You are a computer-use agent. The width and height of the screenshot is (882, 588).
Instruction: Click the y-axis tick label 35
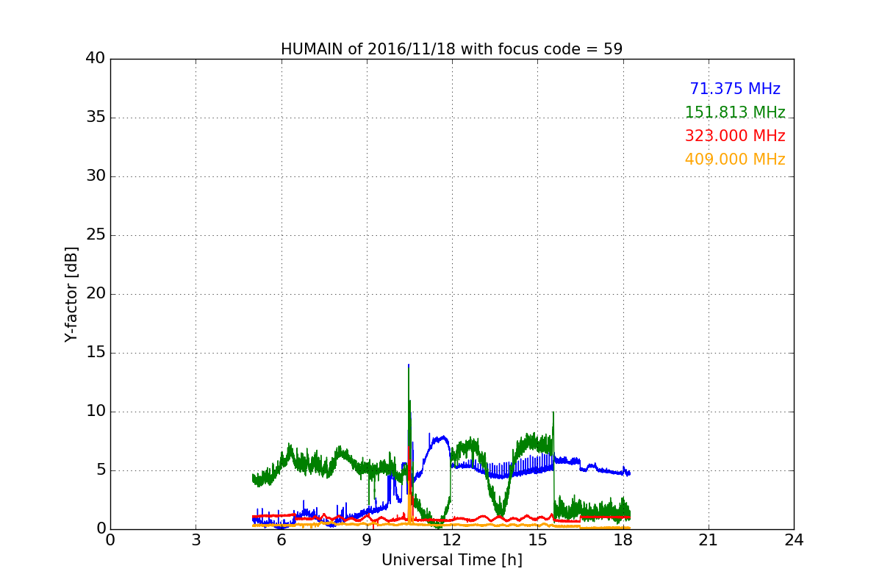click(x=95, y=118)
